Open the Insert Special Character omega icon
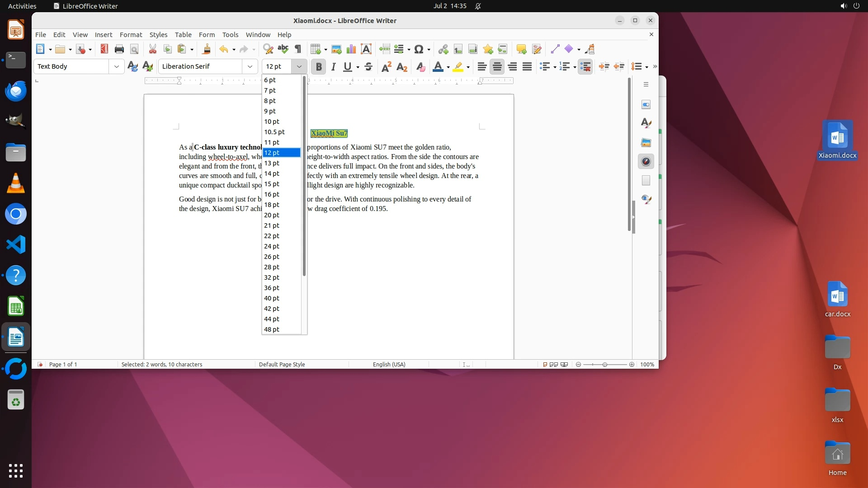868x488 pixels. [419, 49]
